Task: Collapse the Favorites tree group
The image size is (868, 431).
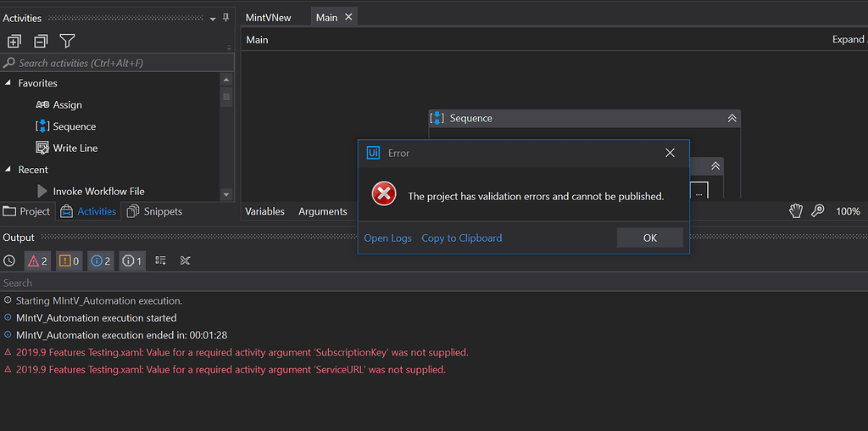Action: [x=8, y=83]
